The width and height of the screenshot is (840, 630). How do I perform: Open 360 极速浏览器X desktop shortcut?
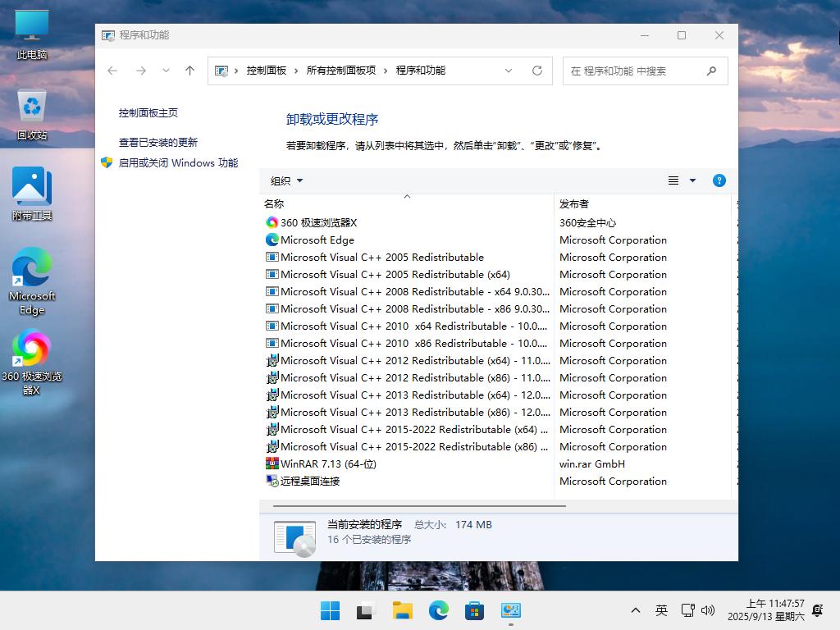[32, 363]
